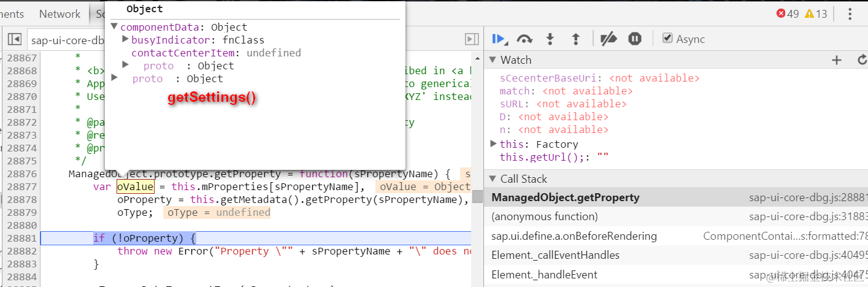868x287 pixels.
Task: Resume script execution button
Action: pyautogui.click(x=499, y=39)
